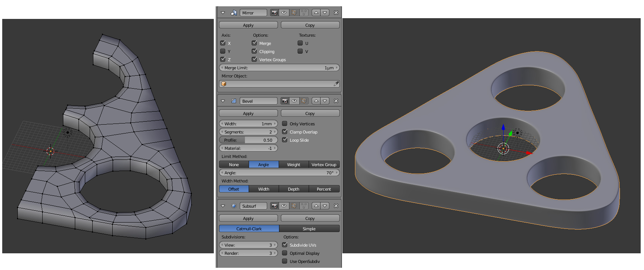644x270 pixels.
Task: Click the Bevel Angle 70° slider
Action: (279, 173)
